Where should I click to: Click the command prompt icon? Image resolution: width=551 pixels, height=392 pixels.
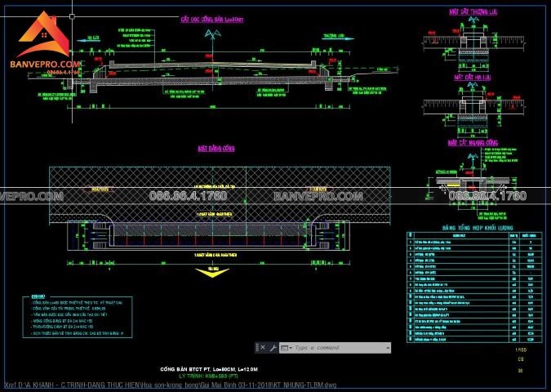[284, 348]
